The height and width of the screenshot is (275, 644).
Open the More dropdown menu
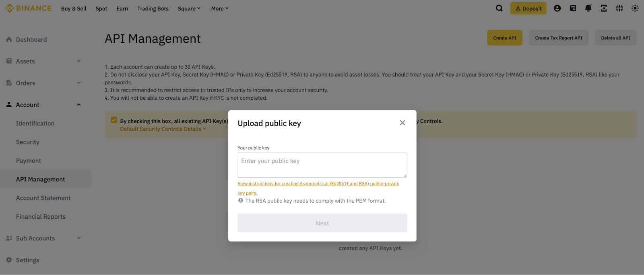tap(219, 8)
